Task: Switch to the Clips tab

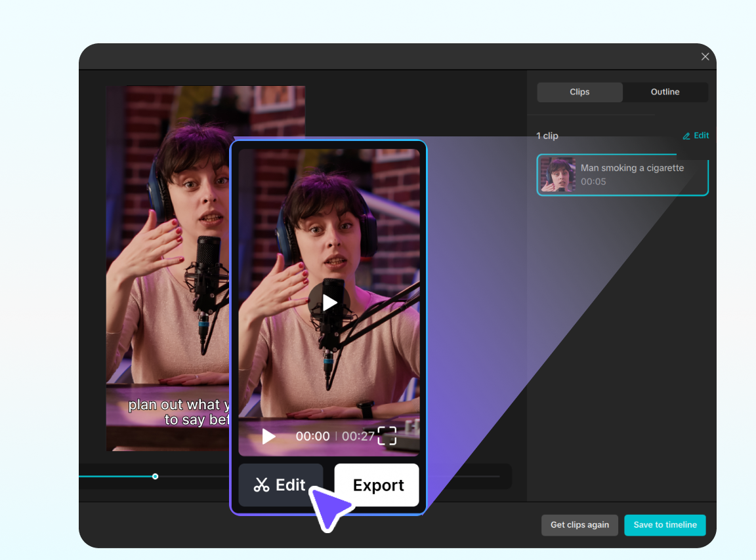Action: [x=579, y=92]
